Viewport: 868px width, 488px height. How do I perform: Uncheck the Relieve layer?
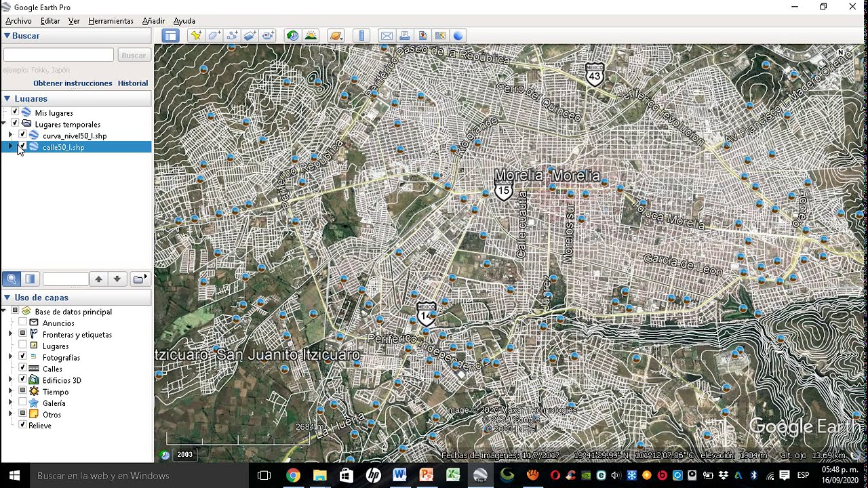22,426
